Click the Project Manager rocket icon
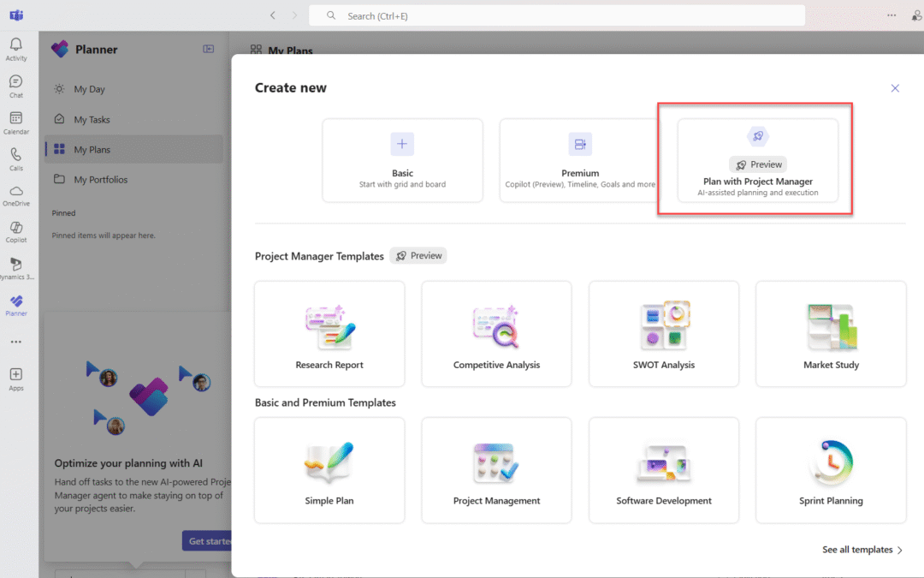This screenshot has width=924, height=578. point(758,136)
